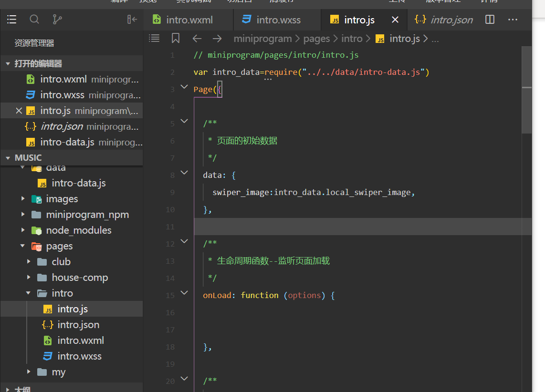This screenshot has height=392, width=545.
Task: Fold the onLoad function at line 15
Action: [184, 293]
